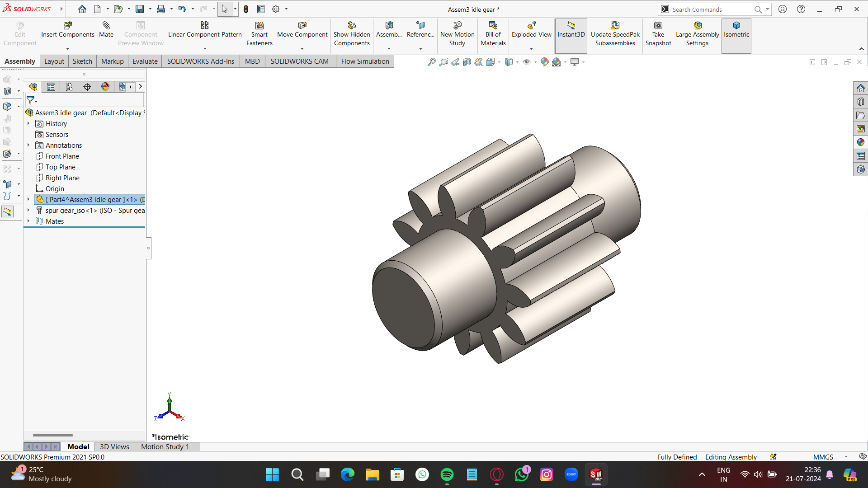Expand the Annotations folder
Image resolution: width=868 pixels, height=488 pixels.
point(28,145)
